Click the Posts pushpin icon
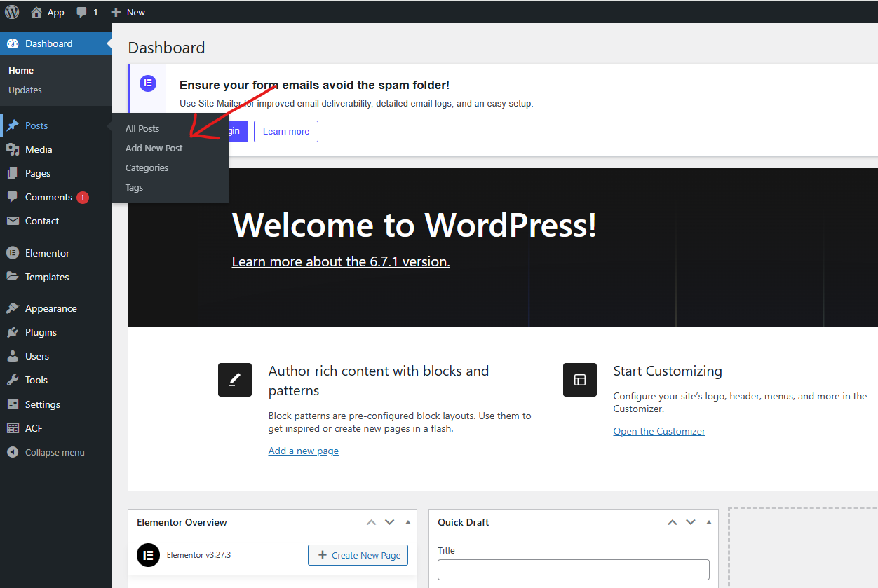The width and height of the screenshot is (878, 588). [x=13, y=125]
